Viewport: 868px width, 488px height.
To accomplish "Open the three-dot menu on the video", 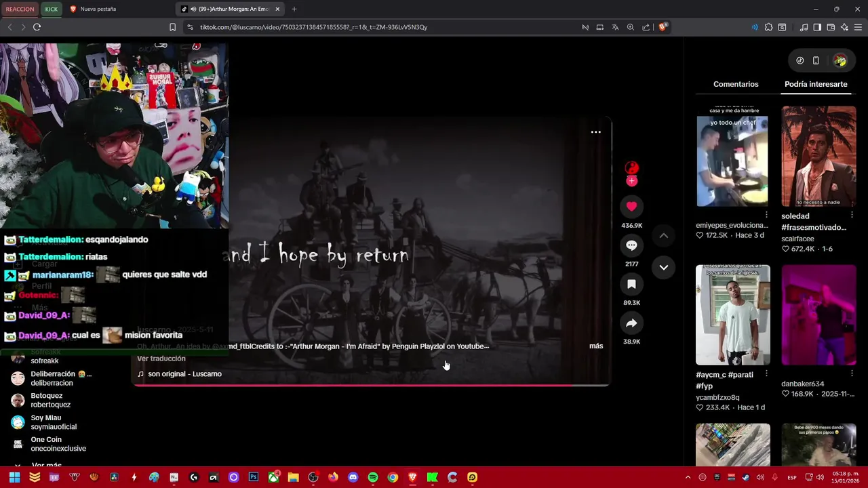I will pyautogui.click(x=595, y=132).
